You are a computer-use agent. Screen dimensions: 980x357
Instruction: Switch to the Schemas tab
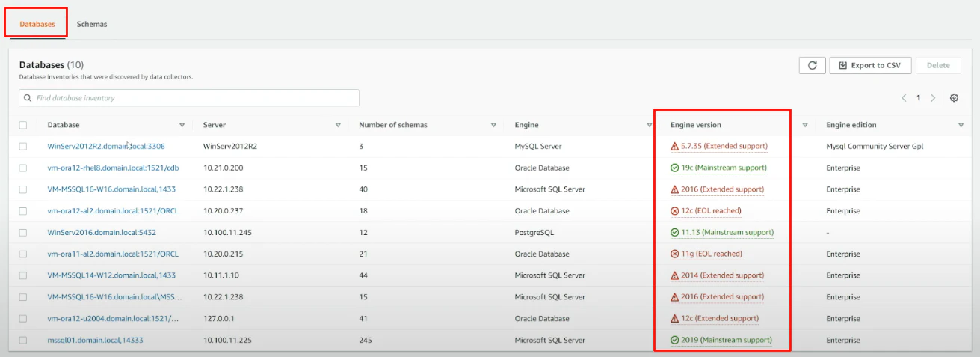[x=92, y=24]
